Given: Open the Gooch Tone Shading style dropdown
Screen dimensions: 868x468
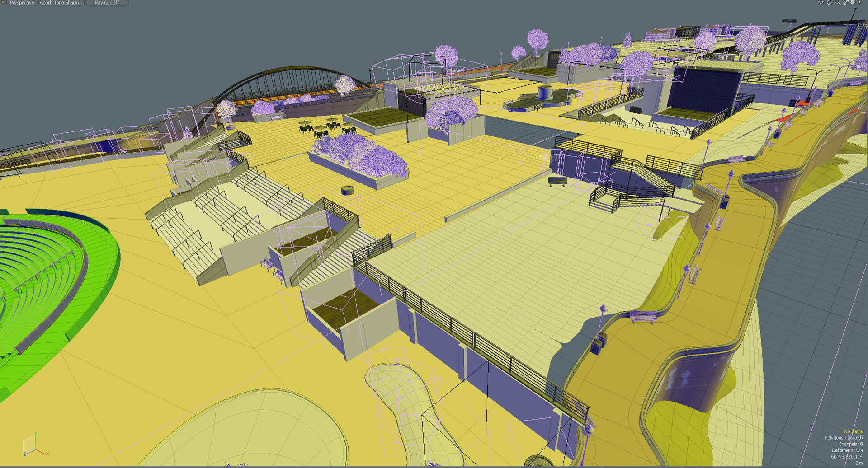Looking at the screenshot, I should pyautogui.click(x=61, y=3).
